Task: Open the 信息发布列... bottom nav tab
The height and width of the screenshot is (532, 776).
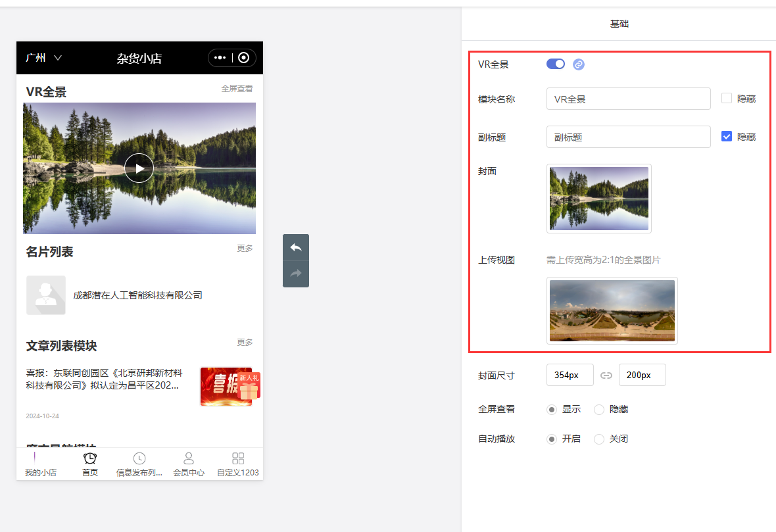Action: (139, 464)
